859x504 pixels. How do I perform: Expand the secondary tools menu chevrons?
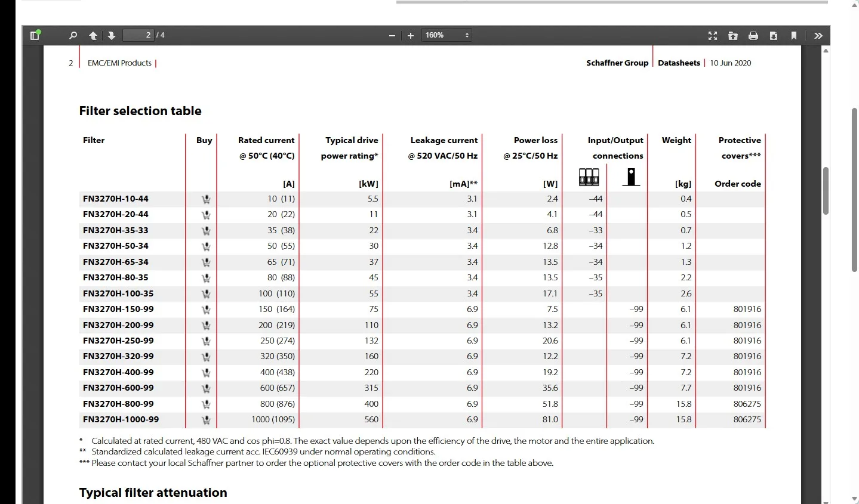click(x=818, y=36)
